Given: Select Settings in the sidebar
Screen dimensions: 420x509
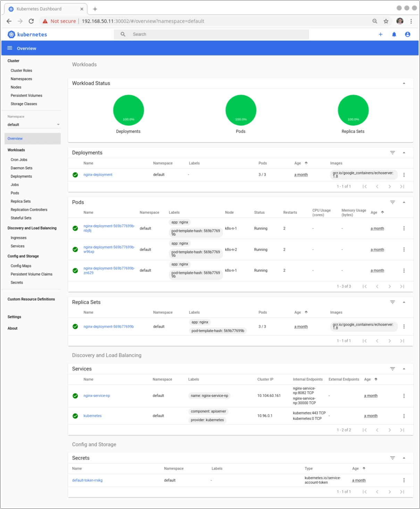Looking at the screenshot, I should click(14, 317).
